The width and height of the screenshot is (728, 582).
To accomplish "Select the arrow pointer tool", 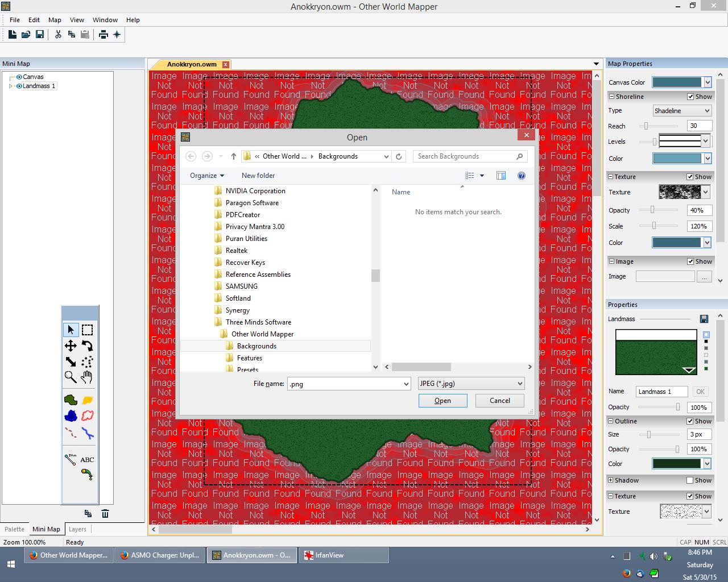I will point(71,330).
